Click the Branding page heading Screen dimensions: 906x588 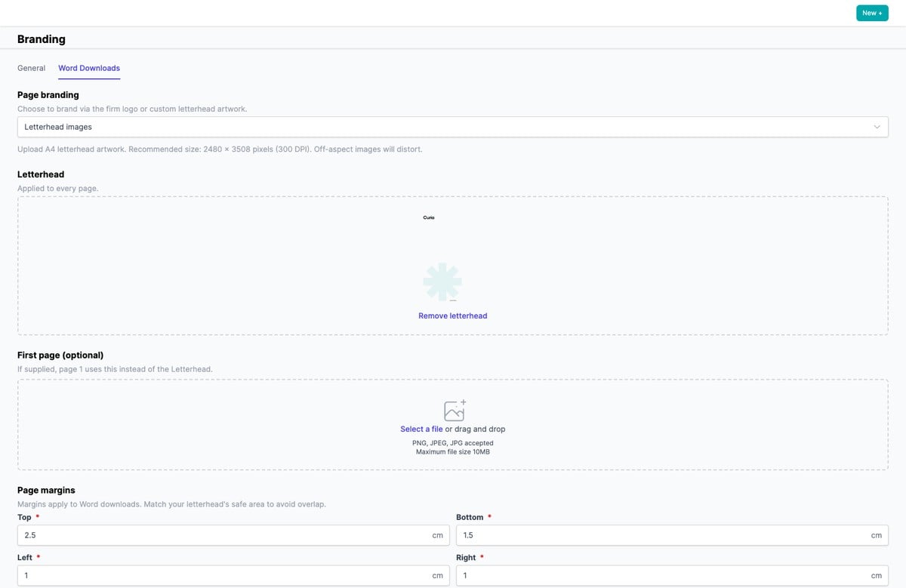(x=42, y=38)
